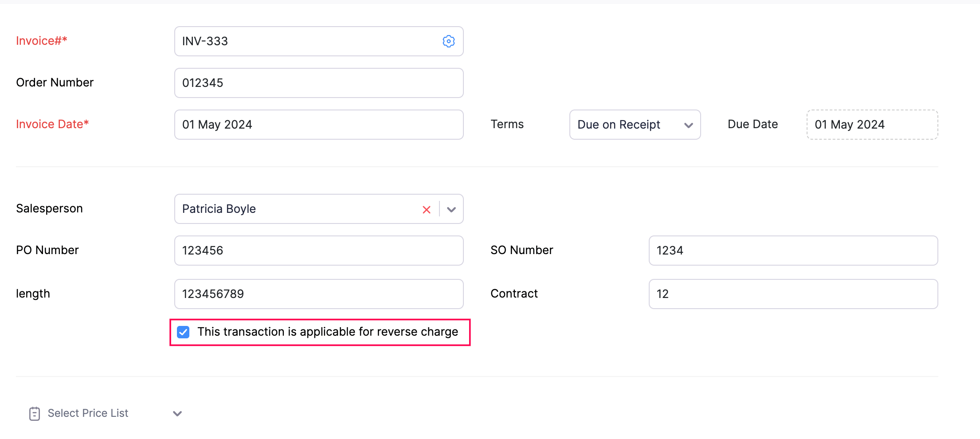Click the length field containing 123456789
The width and height of the screenshot is (980, 439).
(319, 294)
